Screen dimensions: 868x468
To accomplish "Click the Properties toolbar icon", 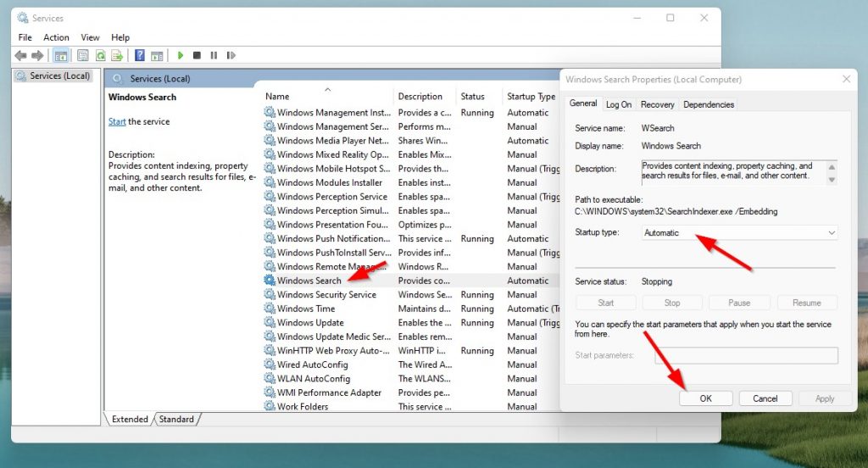I will (82, 55).
